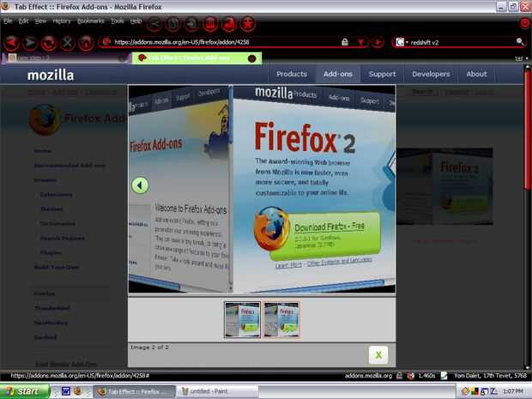
Task: Click the red vertical page scrollbar
Action: 527,129
